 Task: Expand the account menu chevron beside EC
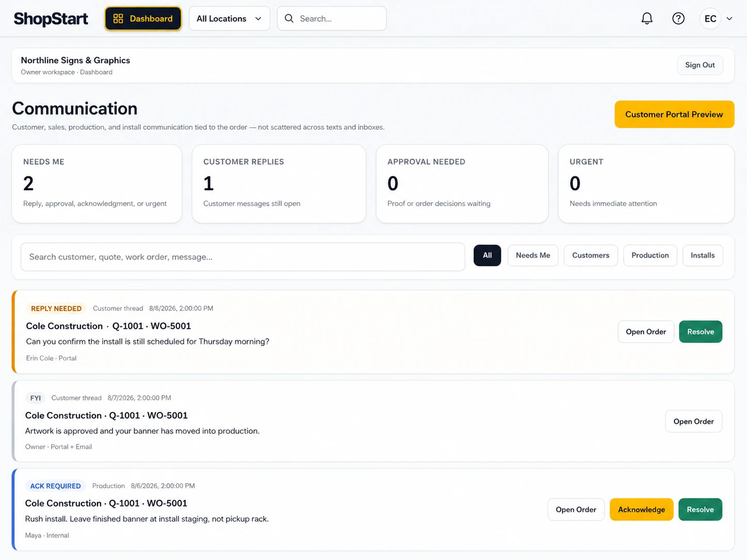point(729,19)
